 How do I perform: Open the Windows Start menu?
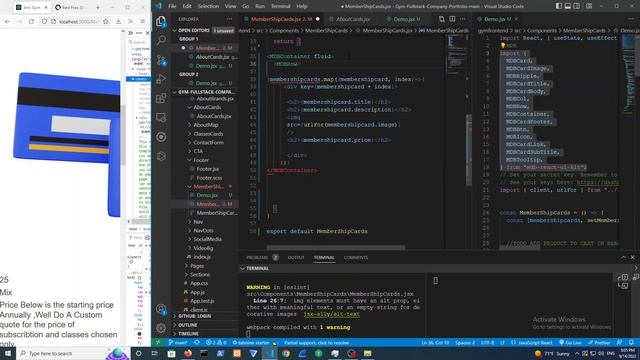point(8,353)
